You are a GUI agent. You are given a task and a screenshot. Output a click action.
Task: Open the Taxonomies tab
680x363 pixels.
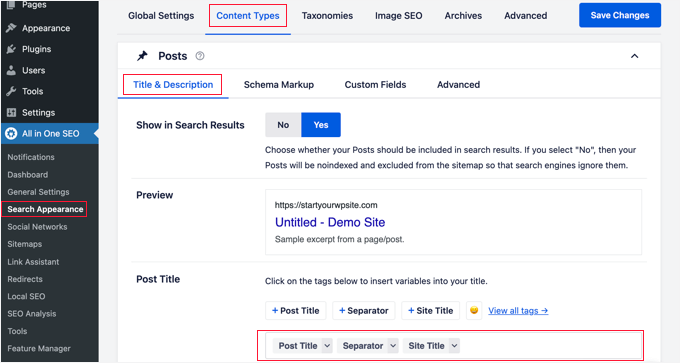pos(327,16)
